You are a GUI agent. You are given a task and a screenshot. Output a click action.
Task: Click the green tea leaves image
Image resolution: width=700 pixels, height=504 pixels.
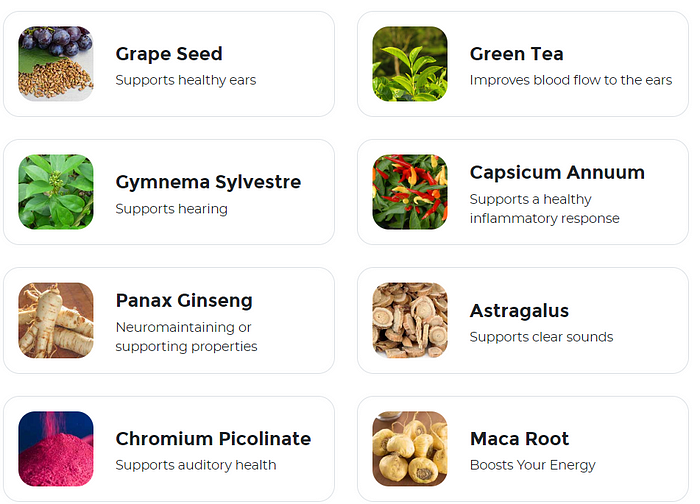[410, 63]
